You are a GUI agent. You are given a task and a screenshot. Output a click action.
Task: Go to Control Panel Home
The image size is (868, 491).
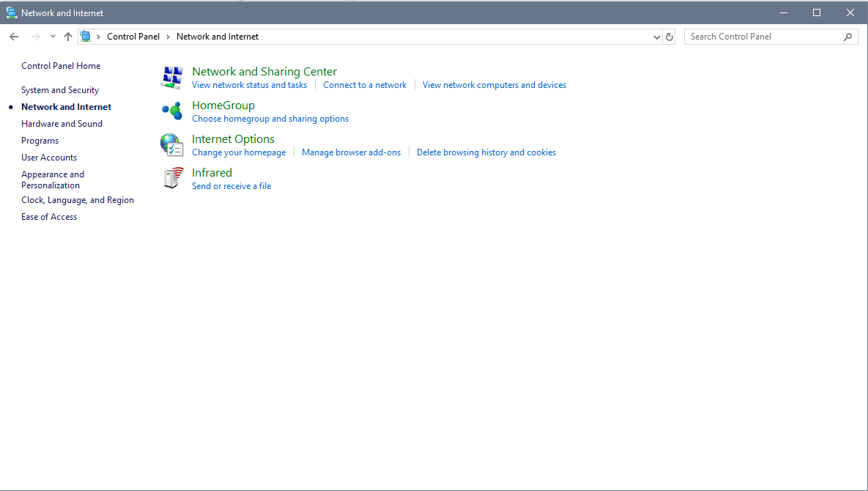pos(61,66)
